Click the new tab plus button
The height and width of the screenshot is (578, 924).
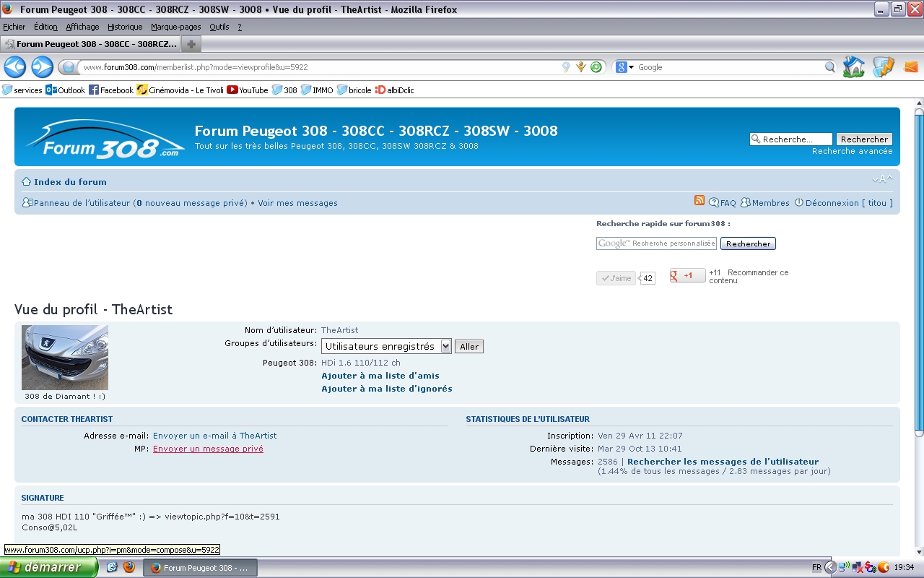191,44
